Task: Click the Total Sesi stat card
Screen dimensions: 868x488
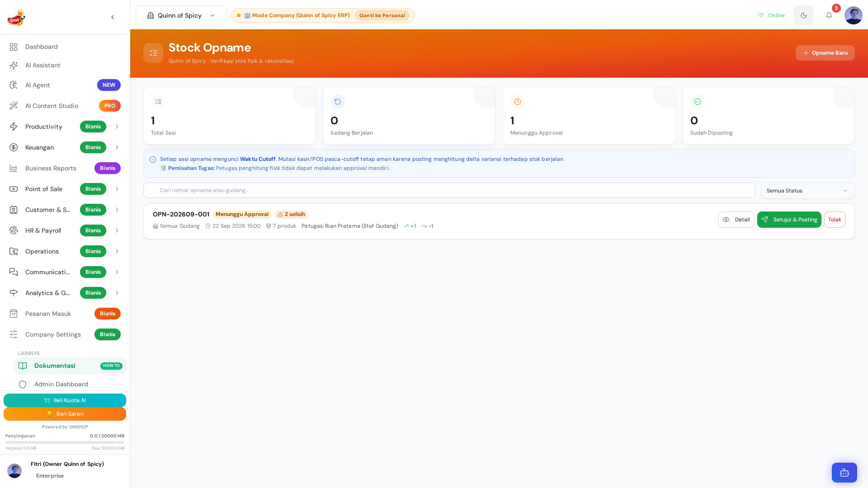Action: [229, 116]
